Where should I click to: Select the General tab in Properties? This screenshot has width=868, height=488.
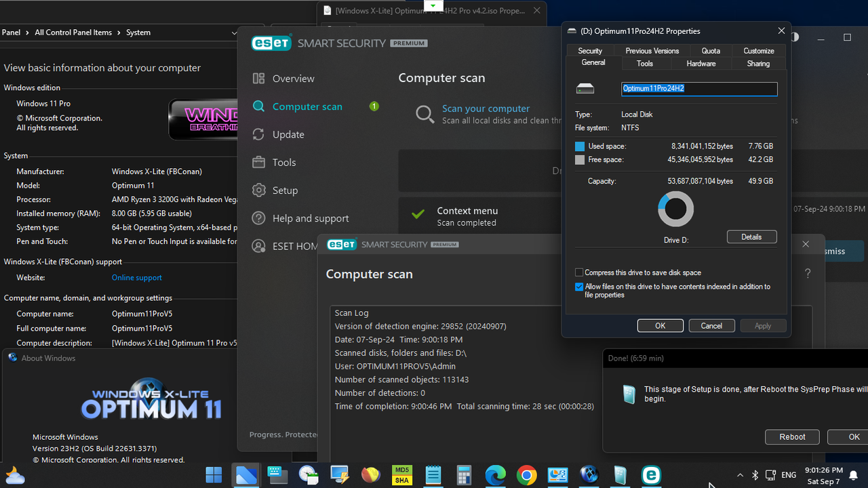coord(593,62)
